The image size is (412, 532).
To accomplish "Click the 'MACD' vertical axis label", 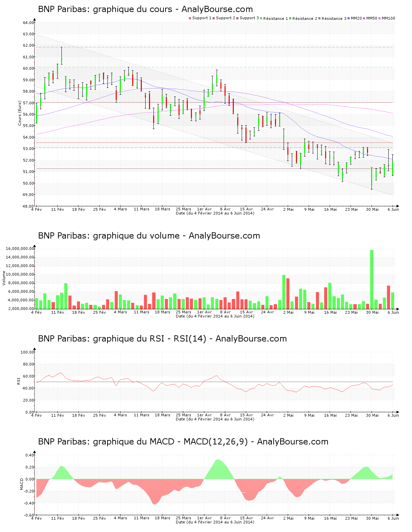I will click(22, 484).
